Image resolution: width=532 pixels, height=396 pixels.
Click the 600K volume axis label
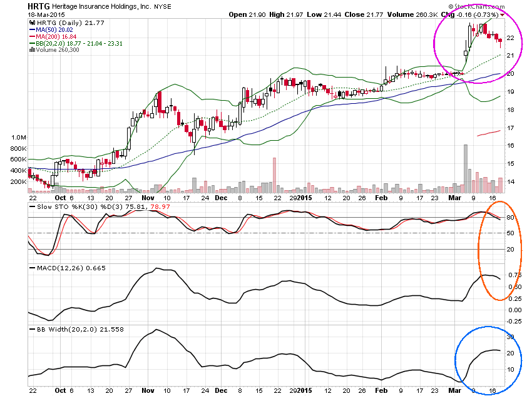(x=18, y=160)
